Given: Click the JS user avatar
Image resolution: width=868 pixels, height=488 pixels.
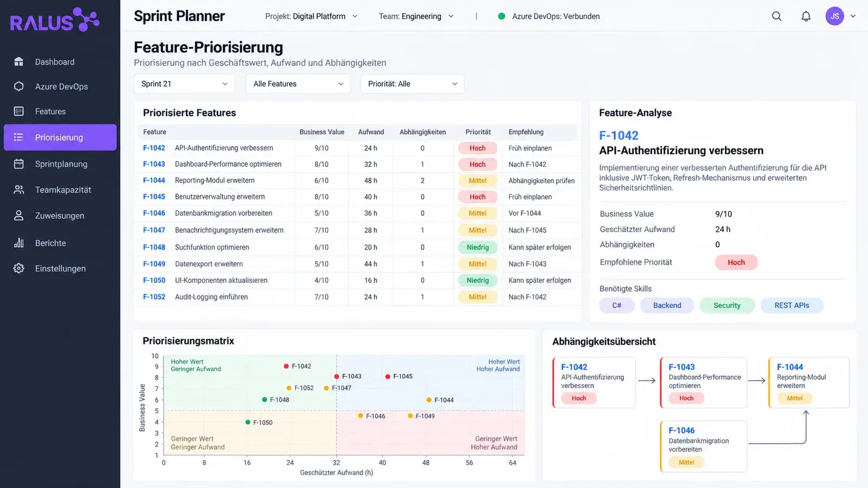Looking at the screenshot, I should (x=835, y=16).
